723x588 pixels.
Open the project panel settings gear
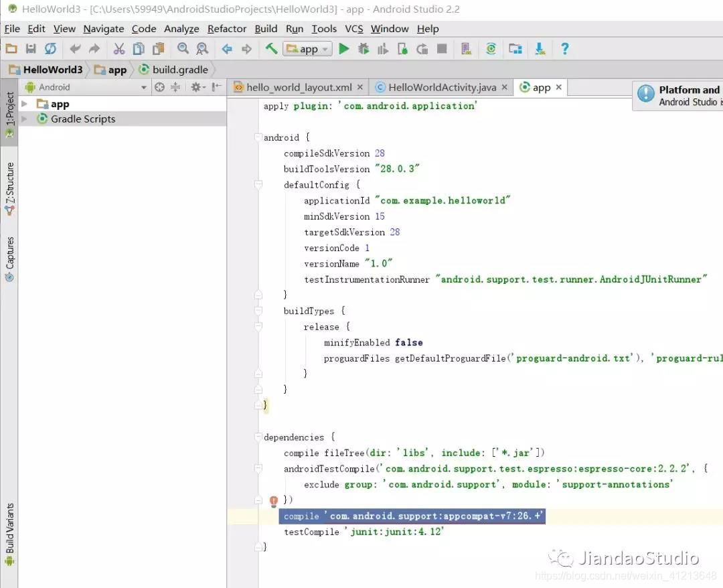point(197,86)
